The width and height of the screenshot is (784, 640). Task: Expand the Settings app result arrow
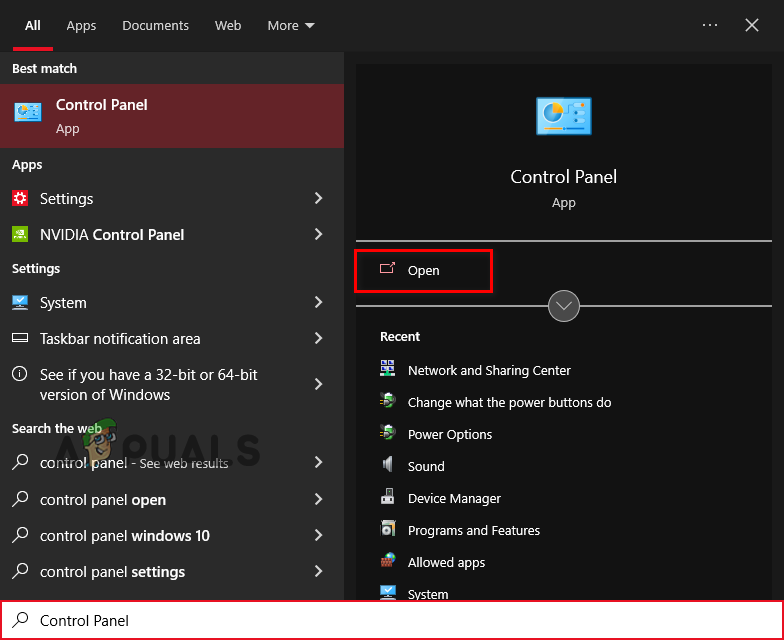[319, 198]
